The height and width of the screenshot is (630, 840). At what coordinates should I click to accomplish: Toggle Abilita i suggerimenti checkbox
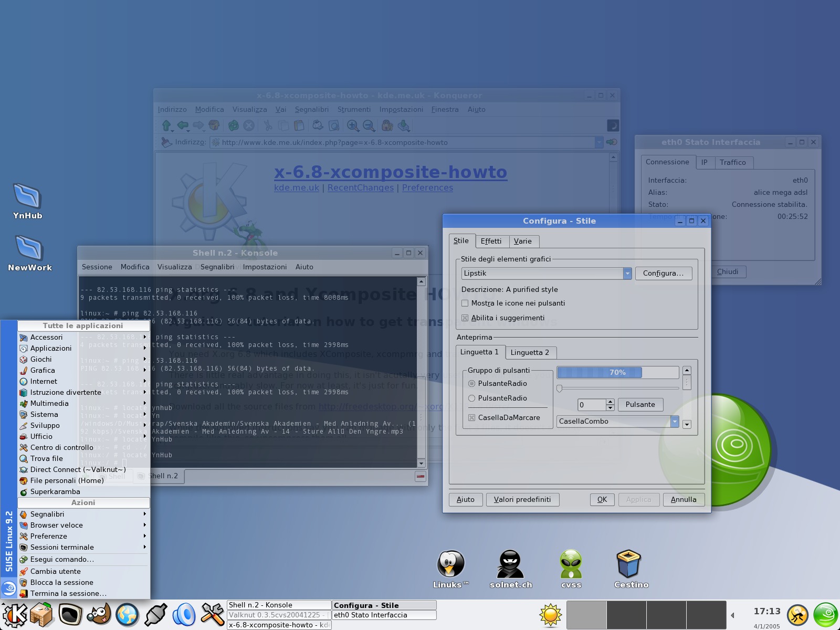(x=465, y=318)
